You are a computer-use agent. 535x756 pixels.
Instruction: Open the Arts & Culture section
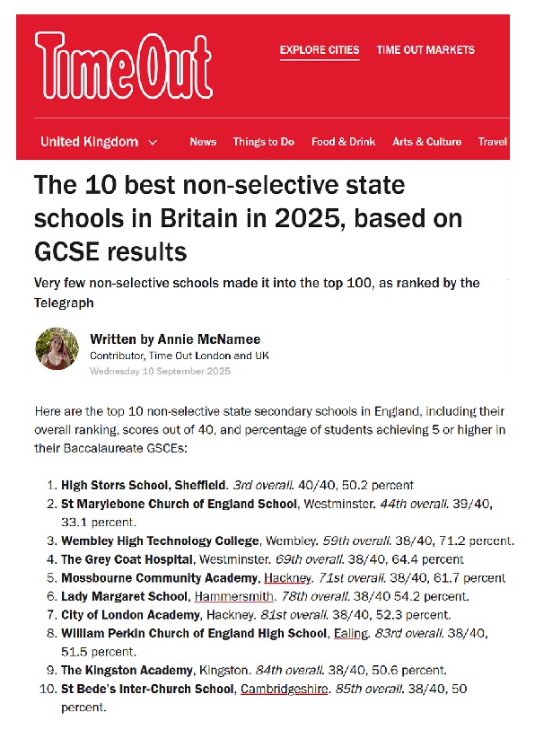click(x=426, y=141)
